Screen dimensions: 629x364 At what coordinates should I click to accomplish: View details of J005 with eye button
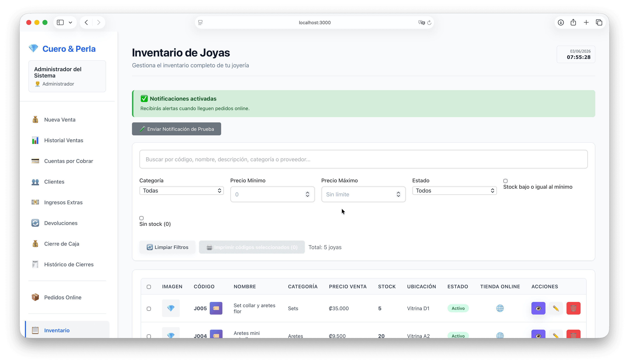538,308
